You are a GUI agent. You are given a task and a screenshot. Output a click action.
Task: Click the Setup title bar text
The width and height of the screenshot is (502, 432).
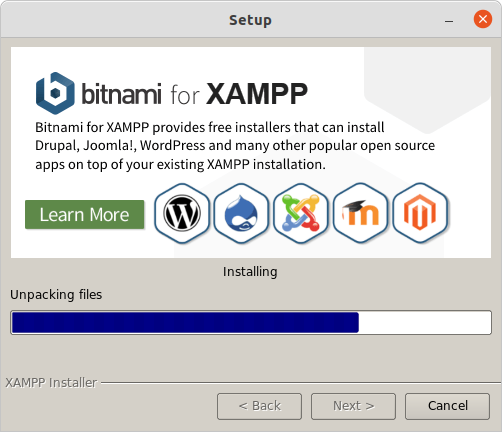coord(250,20)
